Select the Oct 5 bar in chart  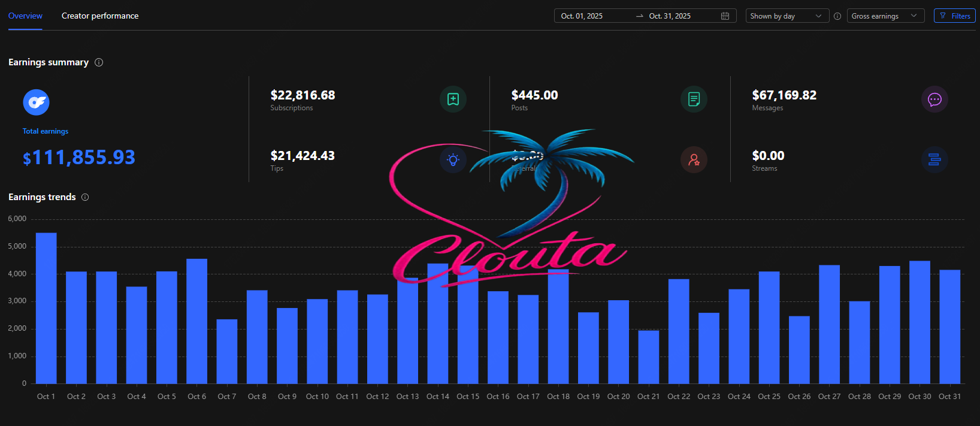(x=167, y=328)
